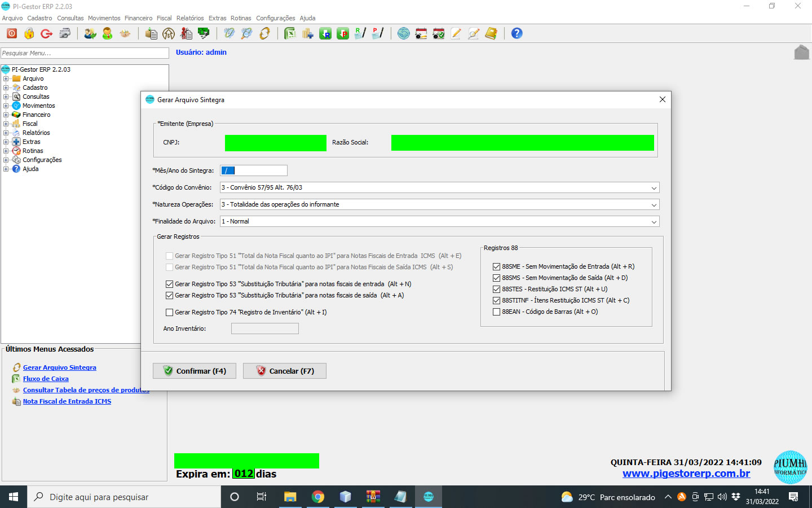Viewport: 812px width, 508px height.
Task: Click the blue globe toolbar icon
Action: pos(404,33)
